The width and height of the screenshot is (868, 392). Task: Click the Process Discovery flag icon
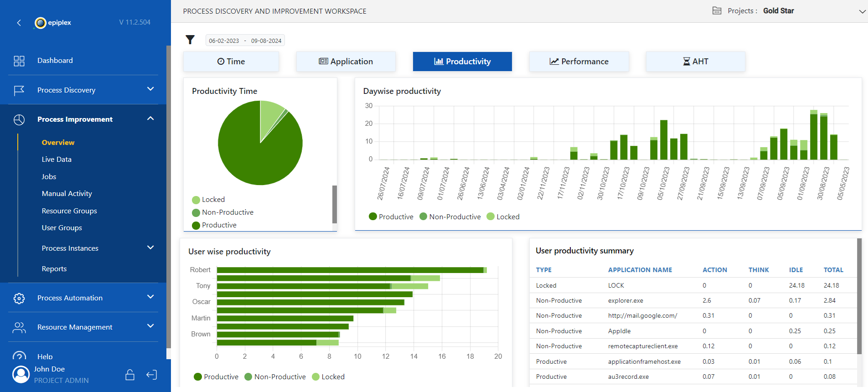pyautogui.click(x=19, y=91)
